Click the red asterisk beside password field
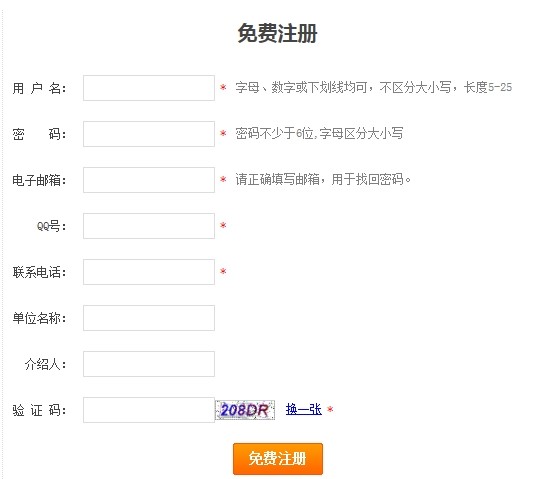The image size is (551, 479). click(x=223, y=133)
